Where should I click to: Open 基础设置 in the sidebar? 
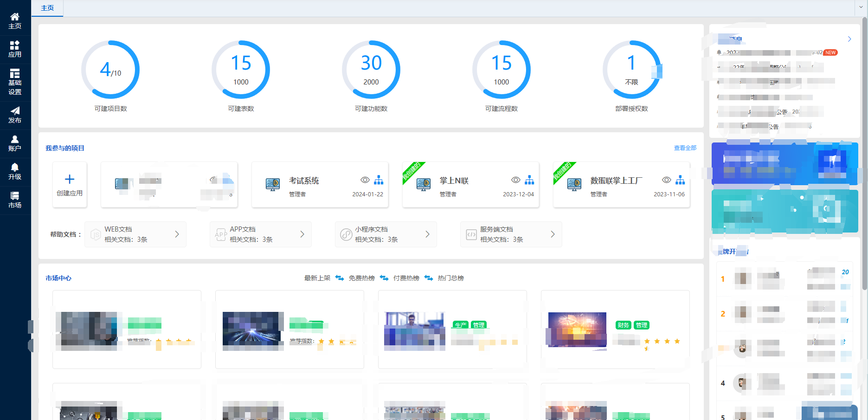pyautogui.click(x=15, y=82)
